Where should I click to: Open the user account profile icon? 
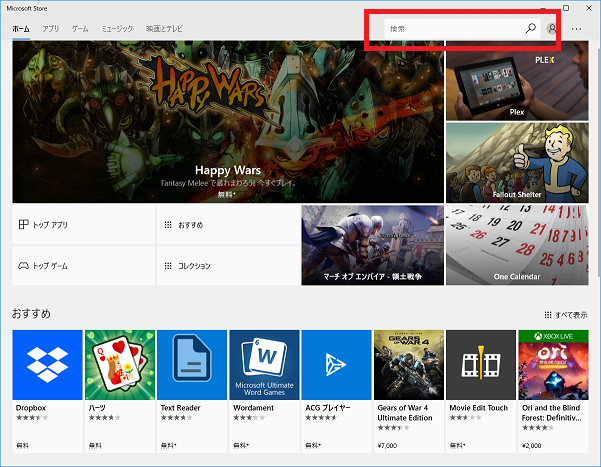(x=552, y=29)
